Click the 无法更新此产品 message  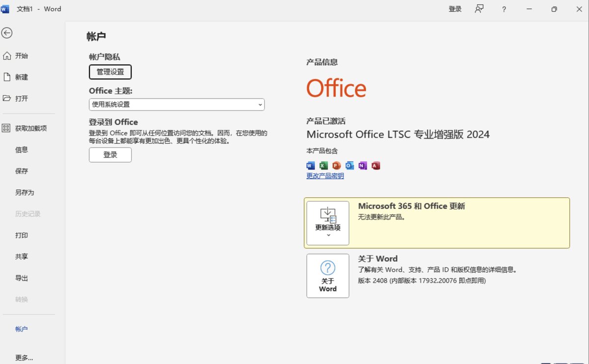point(382,217)
